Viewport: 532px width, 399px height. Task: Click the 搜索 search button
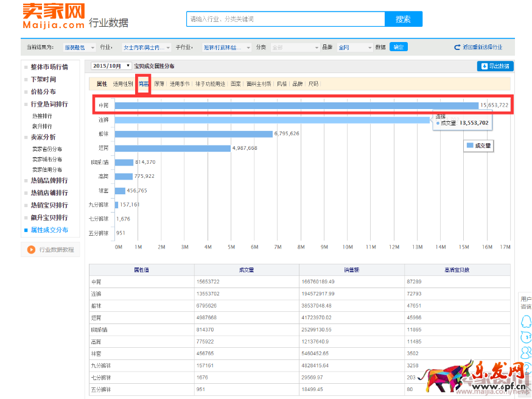[403, 19]
